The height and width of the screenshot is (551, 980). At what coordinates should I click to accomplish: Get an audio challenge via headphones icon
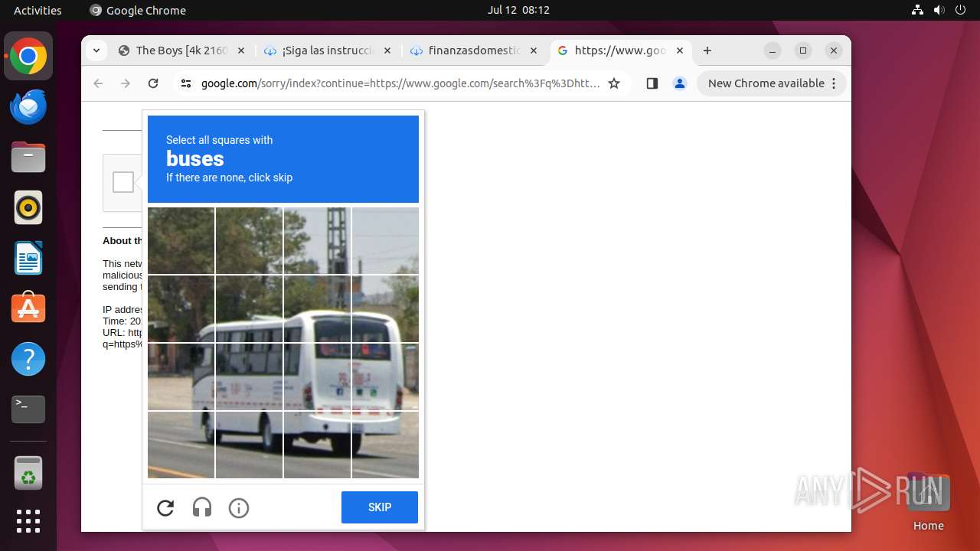point(202,508)
